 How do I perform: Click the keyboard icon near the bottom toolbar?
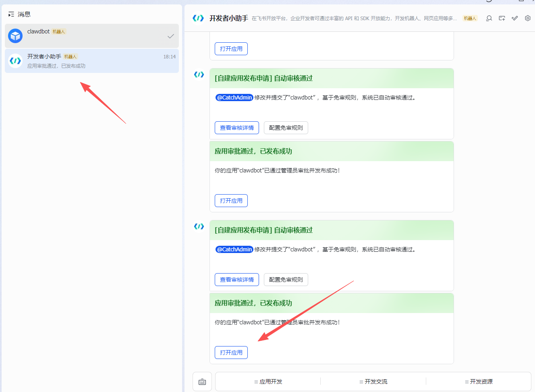click(202, 381)
